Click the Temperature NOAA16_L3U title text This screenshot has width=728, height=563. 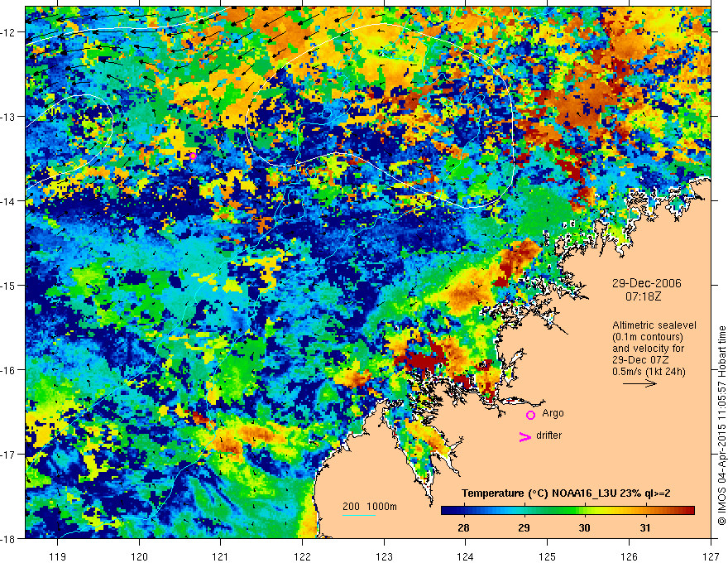tap(566, 493)
